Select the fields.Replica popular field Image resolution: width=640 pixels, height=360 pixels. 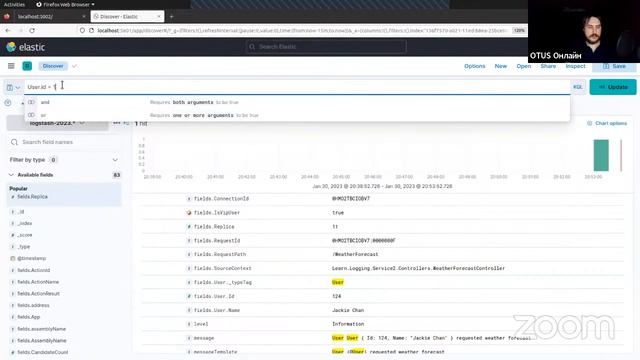point(32,197)
